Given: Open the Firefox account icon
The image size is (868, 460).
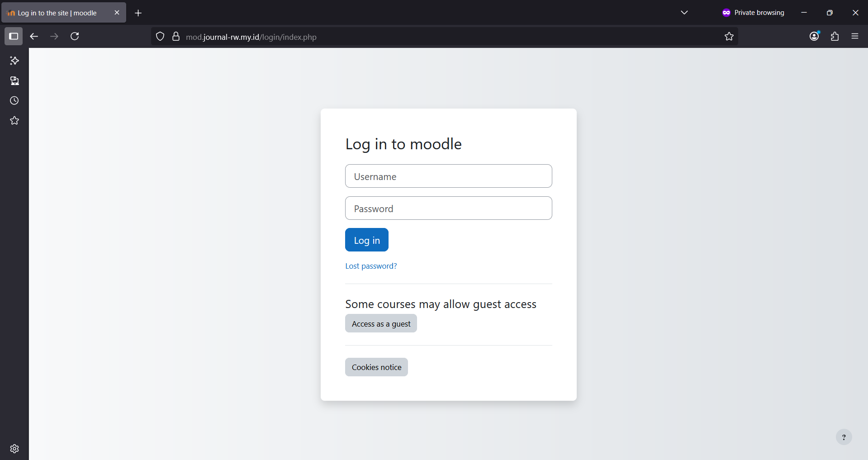Looking at the screenshot, I should 814,36.
